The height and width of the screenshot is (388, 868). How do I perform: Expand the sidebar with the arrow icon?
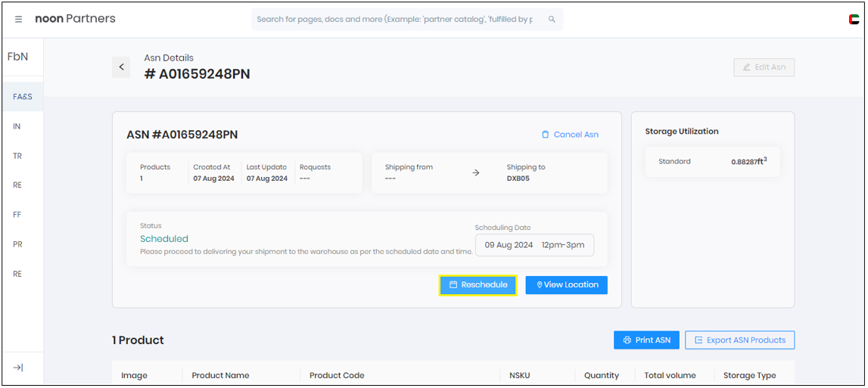tap(17, 368)
